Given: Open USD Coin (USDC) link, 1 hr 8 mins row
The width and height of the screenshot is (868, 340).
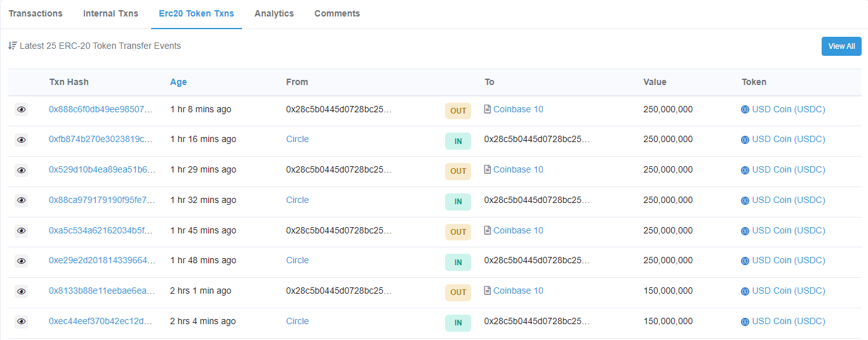Looking at the screenshot, I should point(789,109).
